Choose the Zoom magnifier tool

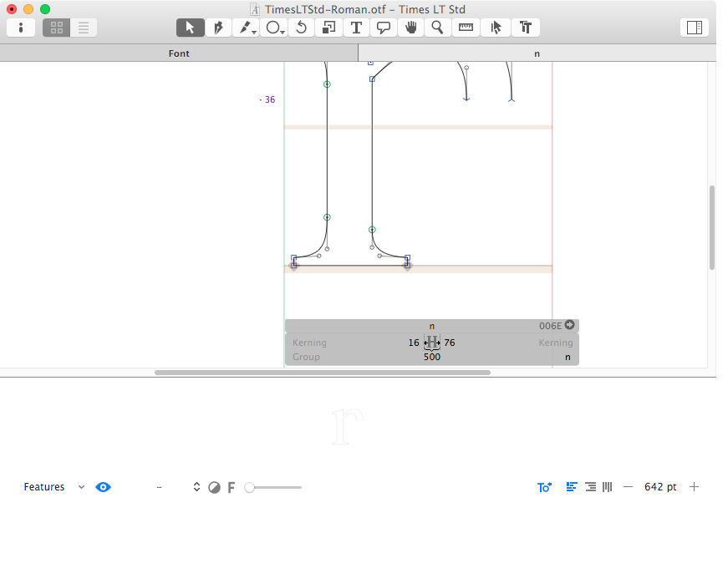(x=437, y=28)
